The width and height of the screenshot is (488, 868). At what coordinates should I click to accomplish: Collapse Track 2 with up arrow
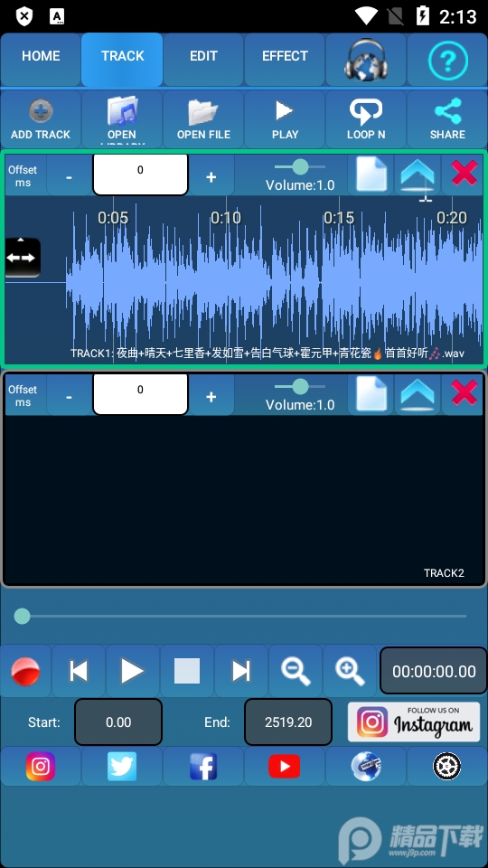point(418,395)
